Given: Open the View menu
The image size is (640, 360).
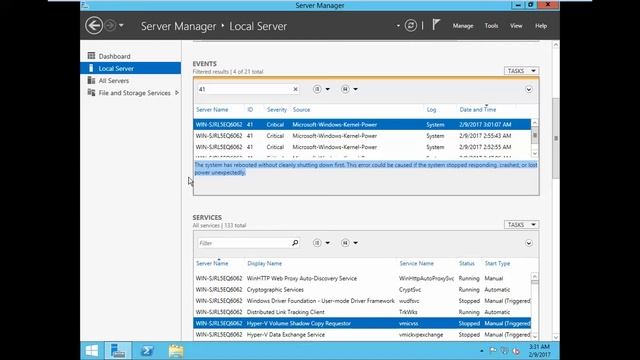Looking at the screenshot, I should tap(516, 26).
